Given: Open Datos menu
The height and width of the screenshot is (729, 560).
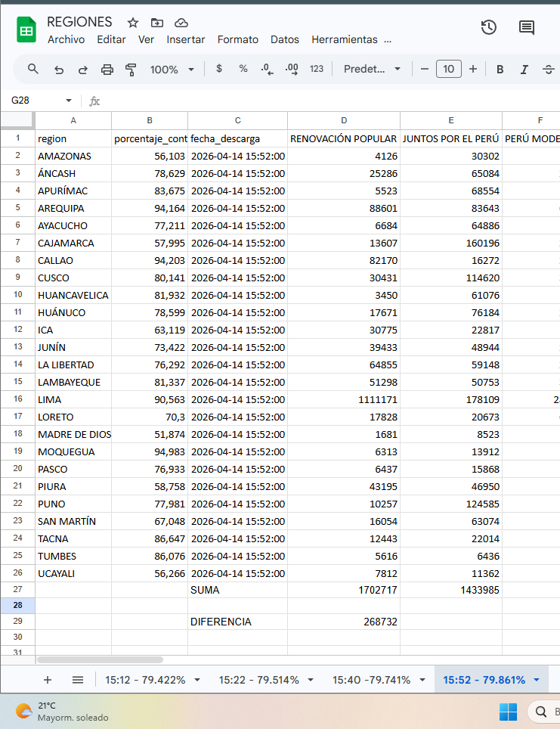Looking at the screenshot, I should click(284, 39).
